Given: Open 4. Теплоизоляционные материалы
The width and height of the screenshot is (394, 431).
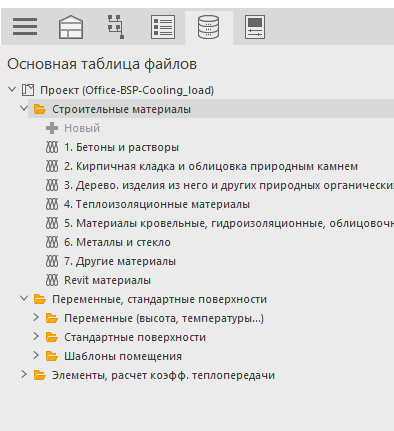Looking at the screenshot, I should [x=157, y=204].
